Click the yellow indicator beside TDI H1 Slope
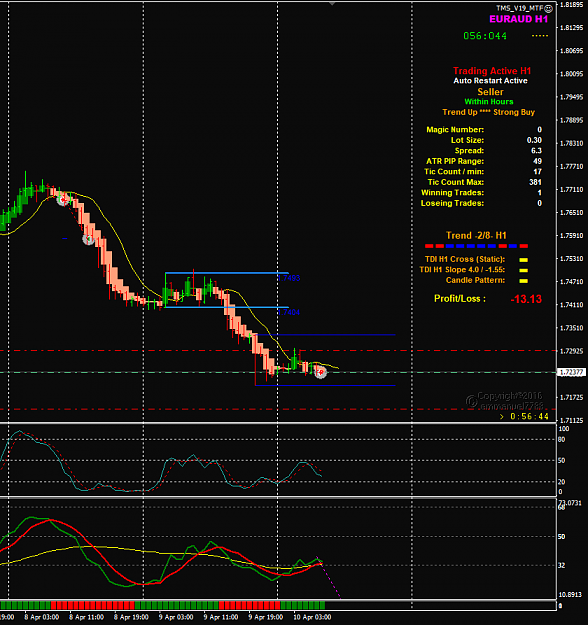 point(523,270)
